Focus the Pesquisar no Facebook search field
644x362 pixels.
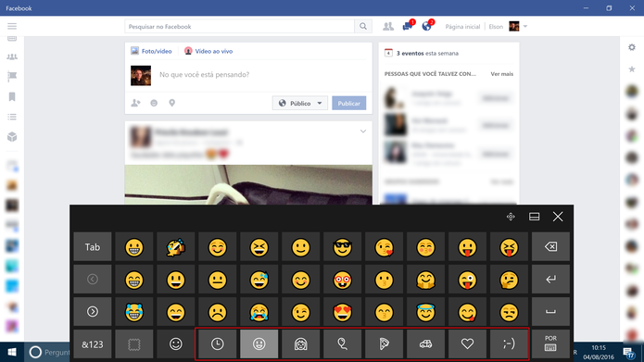coord(239,26)
